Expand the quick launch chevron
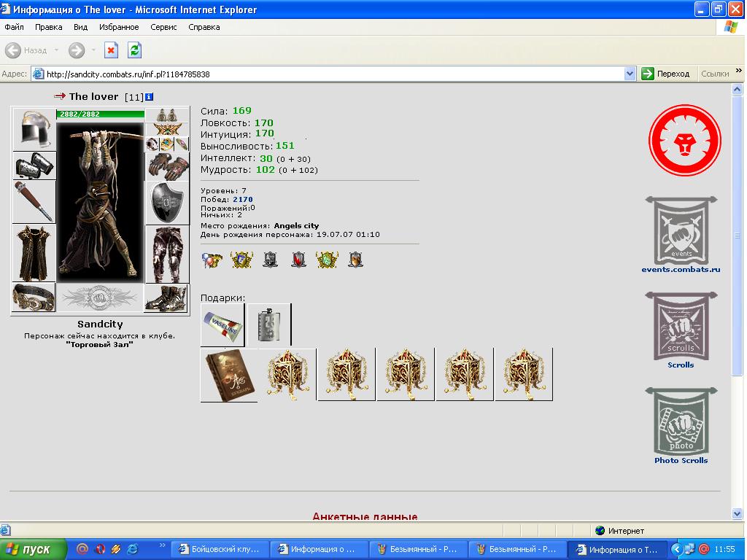The height and width of the screenshot is (560, 747). [x=163, y=545]
